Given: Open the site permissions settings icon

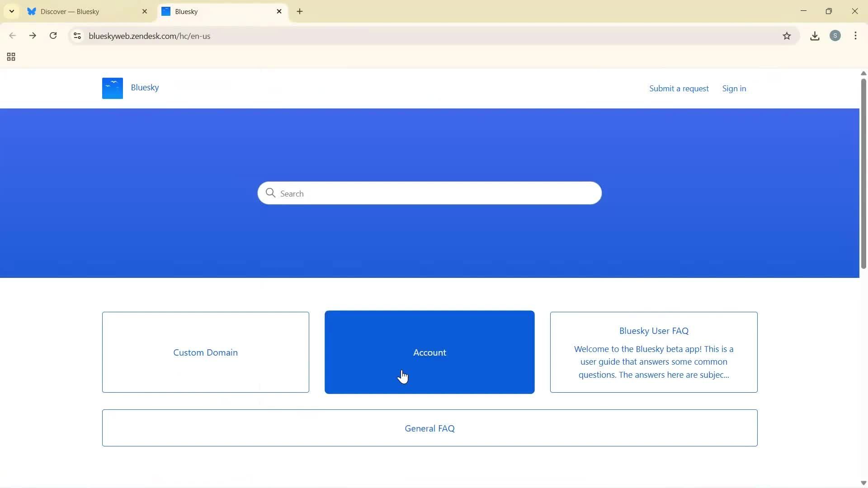Looking at the screenshot, I should pos(77,36).
